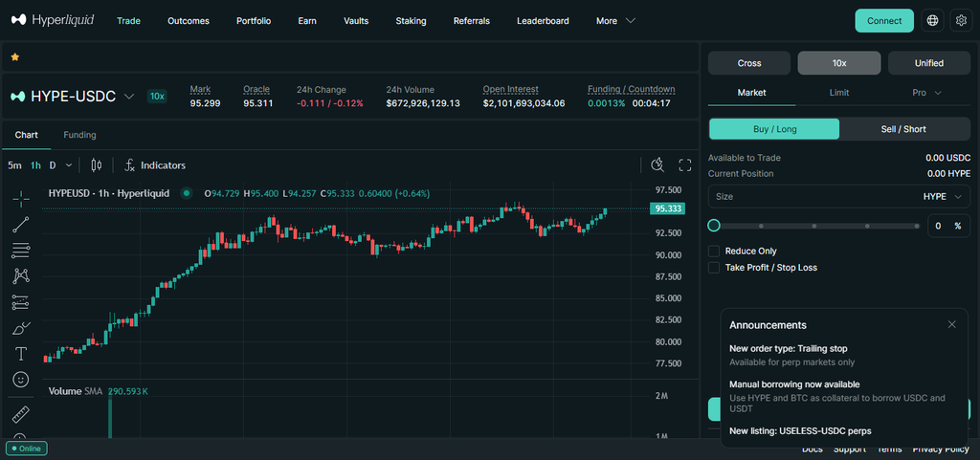Select the ruler measure tool

[21, 414]
